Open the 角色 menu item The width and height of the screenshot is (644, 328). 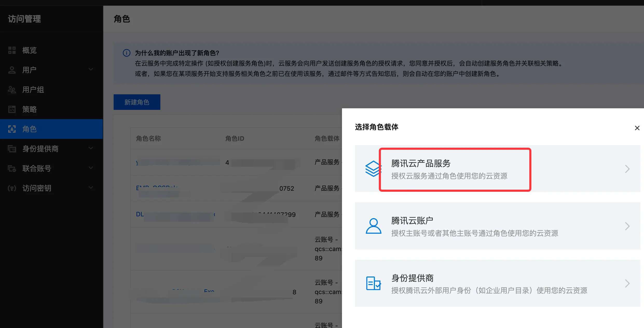(30, 129)
